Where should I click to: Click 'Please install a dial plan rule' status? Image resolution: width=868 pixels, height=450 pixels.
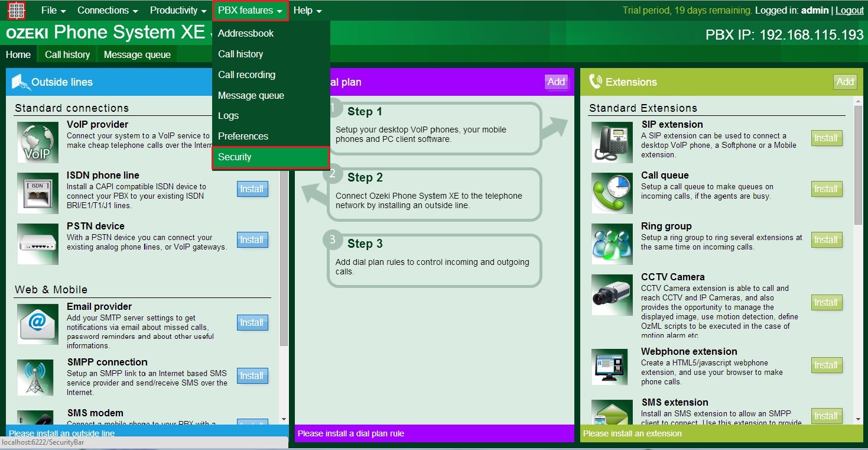pyautogui.click(x=351, y=433)
